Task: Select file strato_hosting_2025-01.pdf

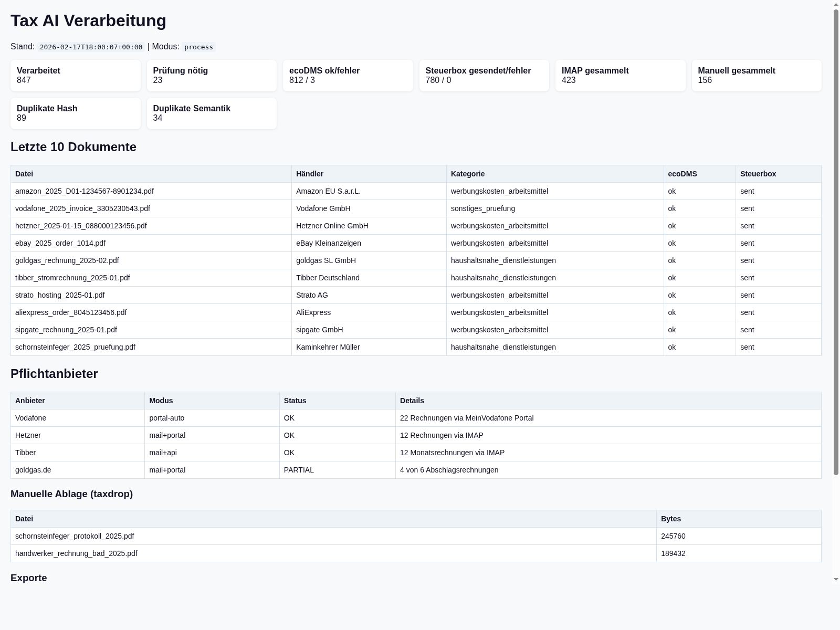Action: click(60, 295)
